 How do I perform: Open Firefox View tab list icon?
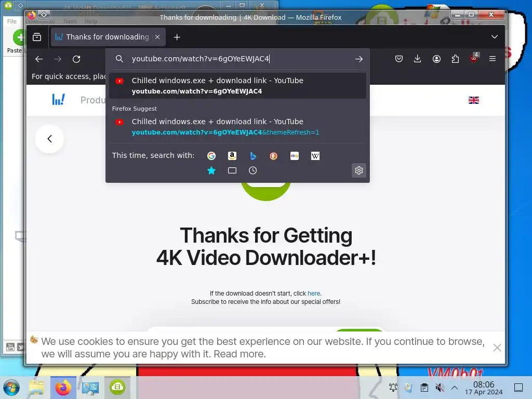coord(37,37)
